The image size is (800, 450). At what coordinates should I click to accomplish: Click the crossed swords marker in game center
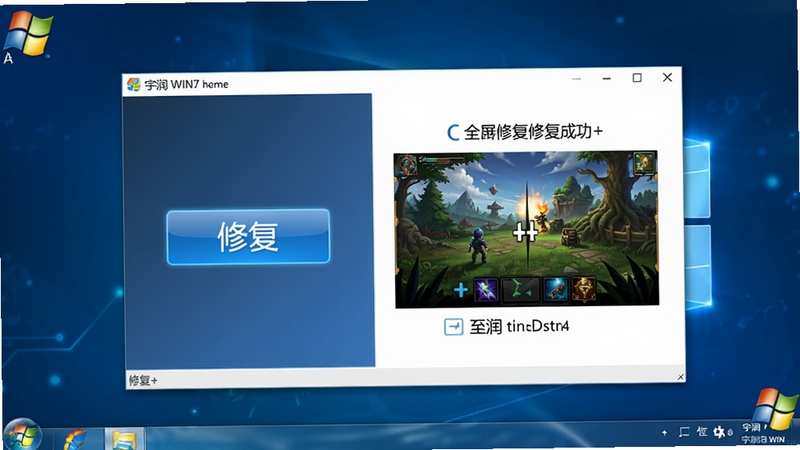click(x=525, y=233)
